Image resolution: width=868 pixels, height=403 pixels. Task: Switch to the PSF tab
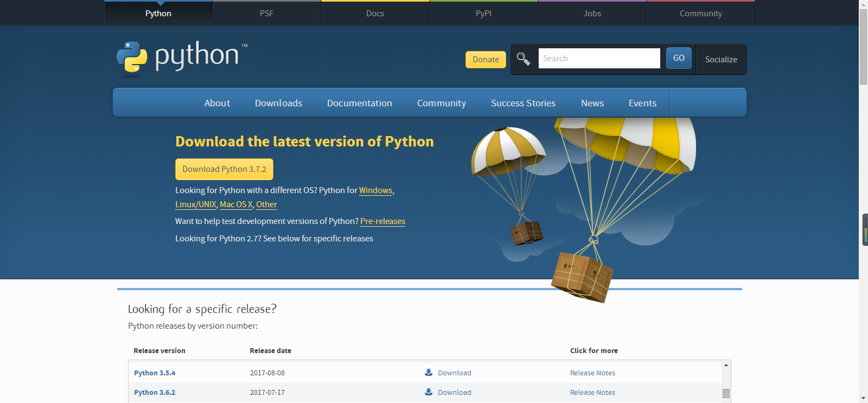(267, 13)
